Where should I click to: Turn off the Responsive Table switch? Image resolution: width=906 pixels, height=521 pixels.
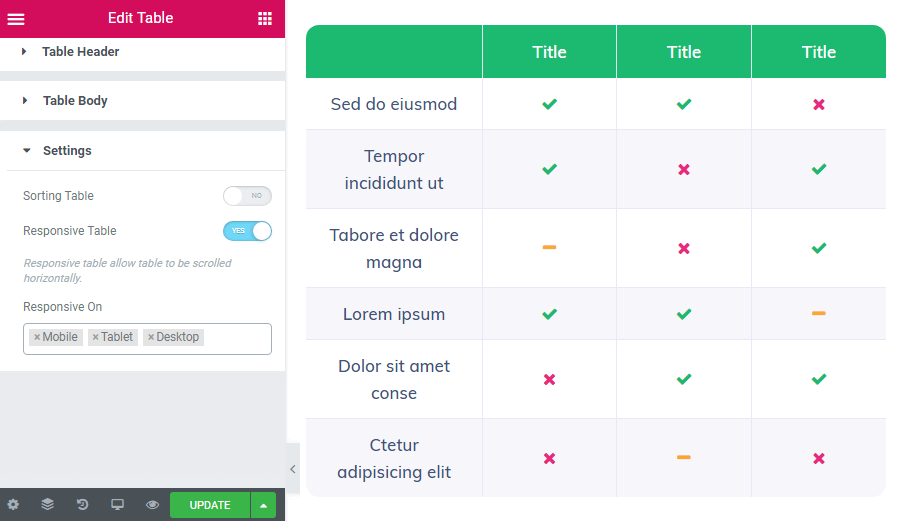tap(247, 230)
